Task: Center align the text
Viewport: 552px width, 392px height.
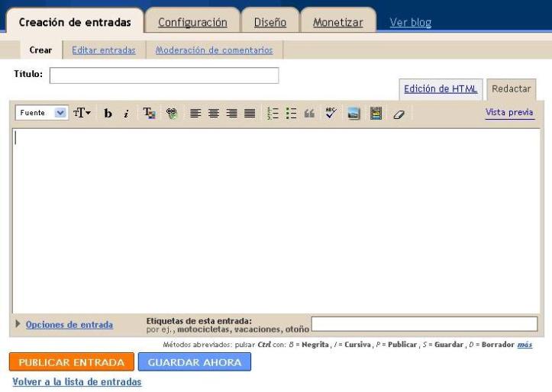Action: [213, 113]
